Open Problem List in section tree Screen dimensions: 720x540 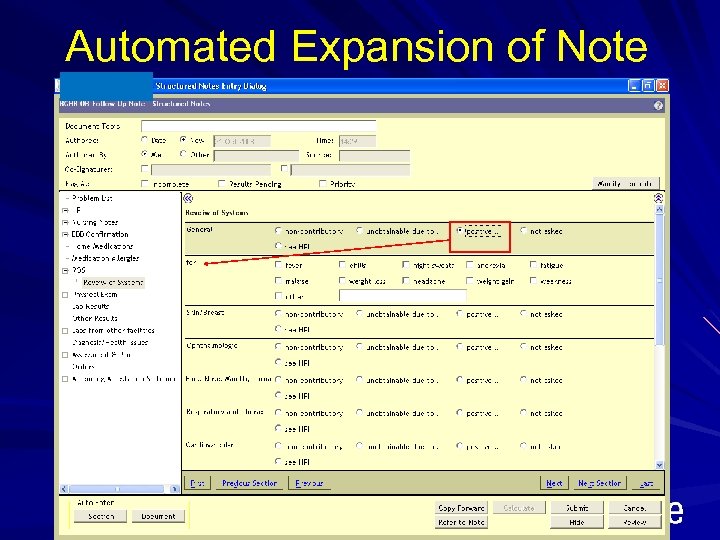(x=92, y=198)
